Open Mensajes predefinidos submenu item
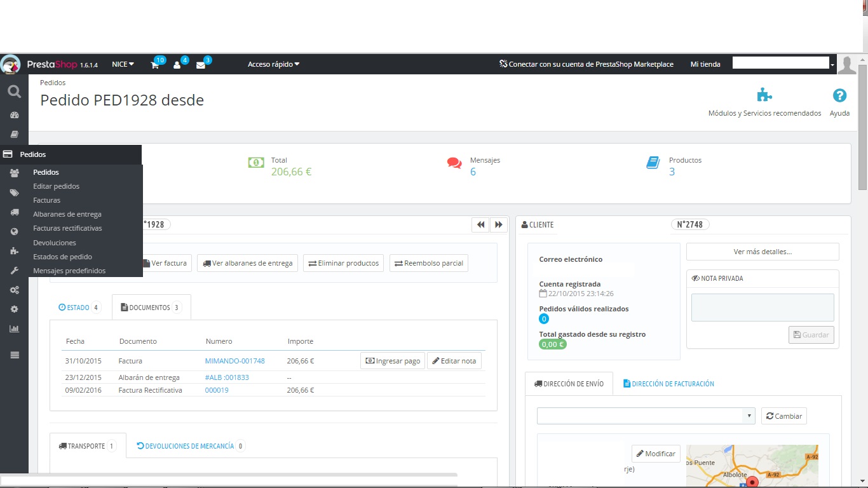 [69, 271]
